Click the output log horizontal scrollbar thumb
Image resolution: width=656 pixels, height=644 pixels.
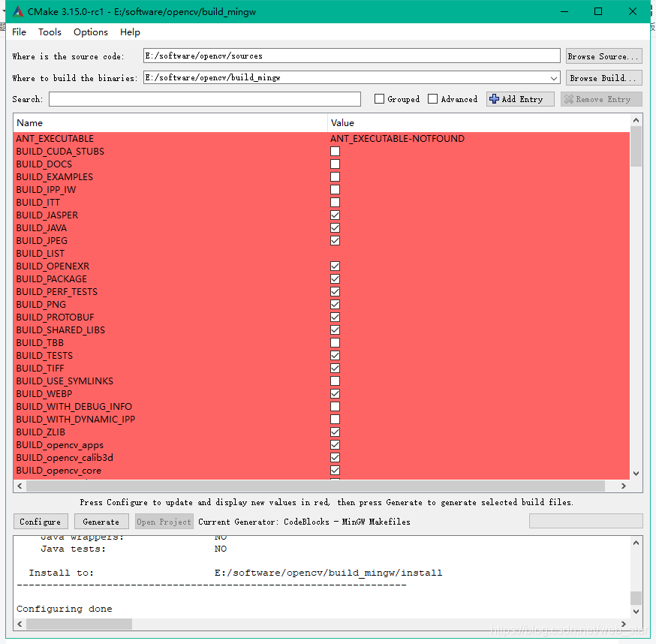coord(79,624)
